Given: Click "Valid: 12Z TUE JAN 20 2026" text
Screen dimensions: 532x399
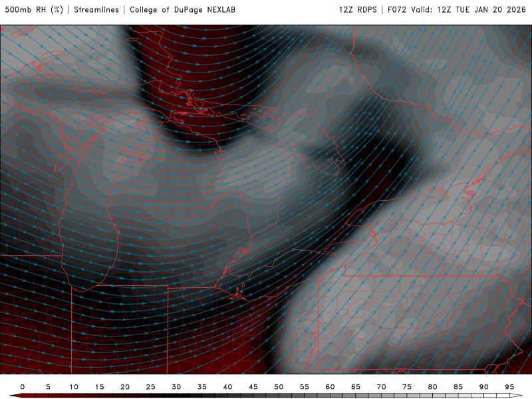Looking at the screenshot, I should (469, 10).
